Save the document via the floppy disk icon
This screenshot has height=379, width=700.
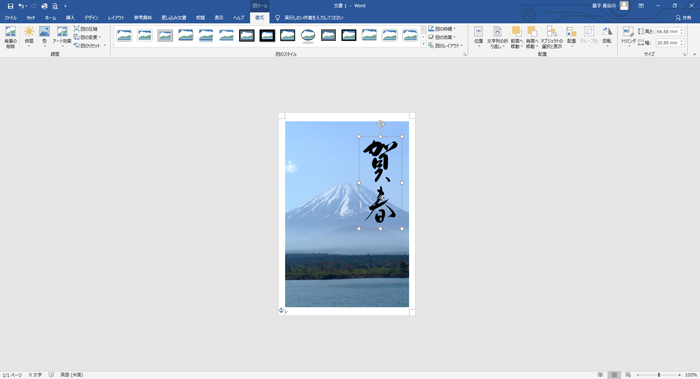10,6
